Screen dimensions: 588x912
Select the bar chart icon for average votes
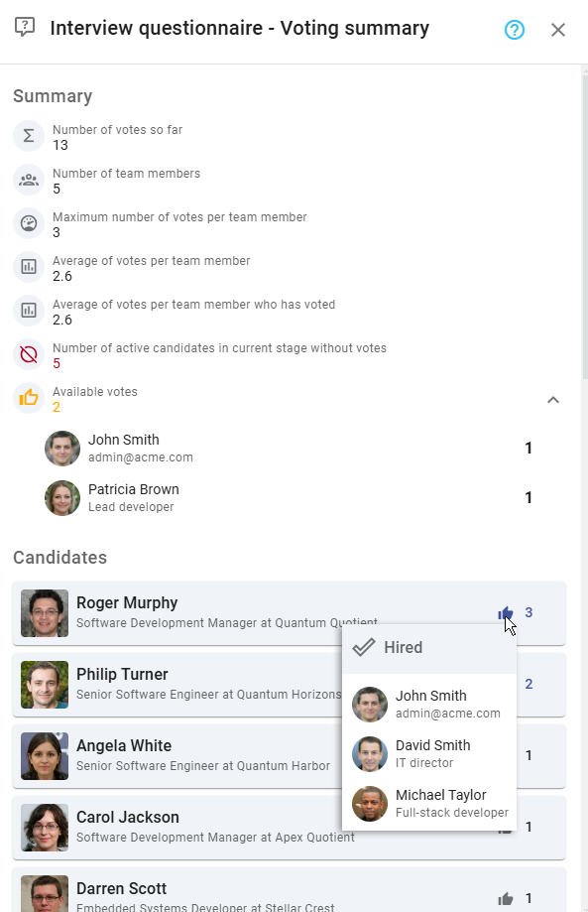[28, 267]
